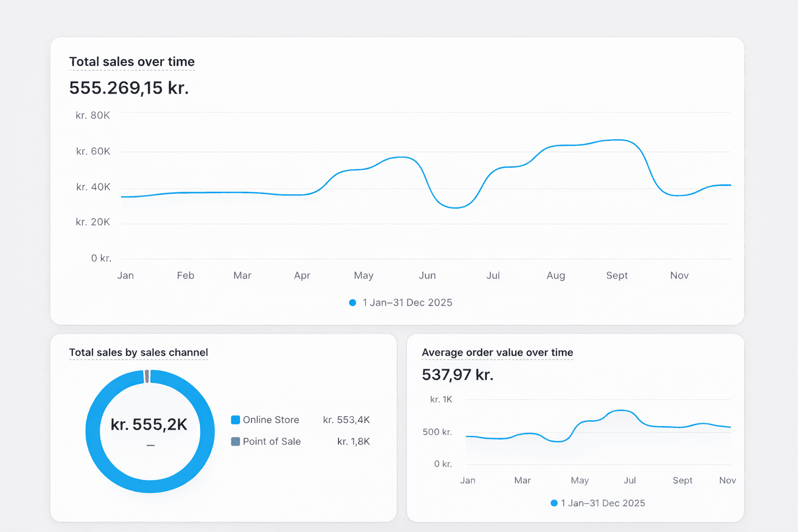Click the kr. 553,4K Online Store amount
Viewport: 798px width, 532px height.
click(346, 420)
